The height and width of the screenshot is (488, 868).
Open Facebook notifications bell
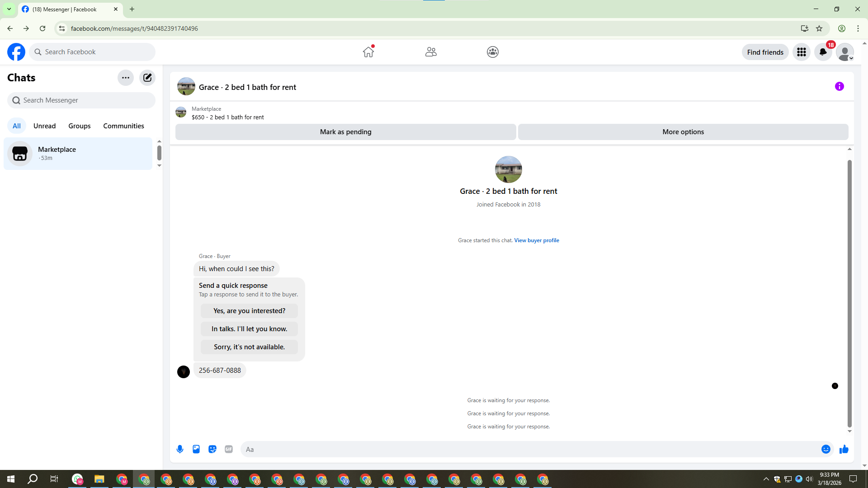[823, 52]
